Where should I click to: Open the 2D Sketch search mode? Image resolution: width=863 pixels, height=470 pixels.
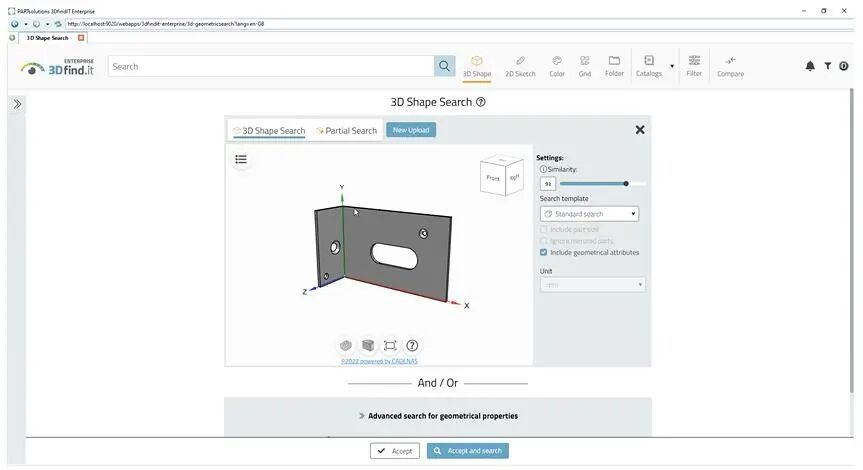click(520, 67)
